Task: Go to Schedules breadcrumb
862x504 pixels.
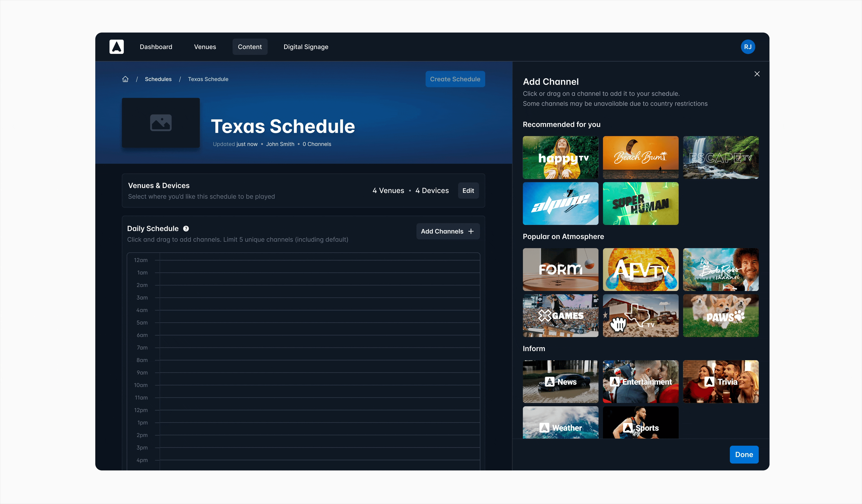Action: pyautogui.click(x=158, y=79)
